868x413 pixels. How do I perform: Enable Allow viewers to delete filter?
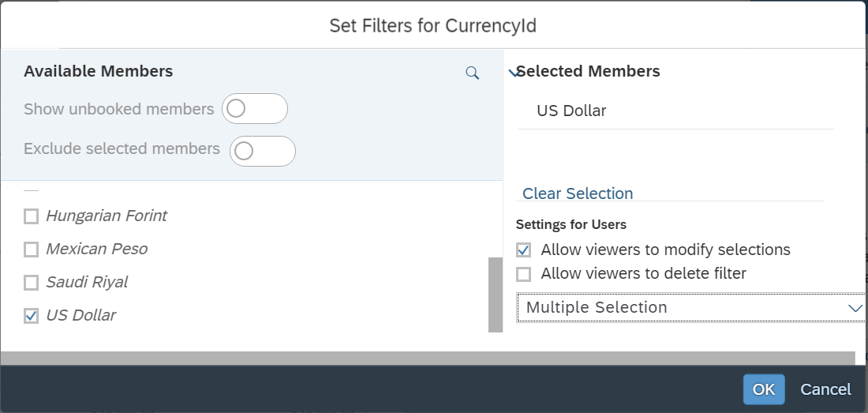[523, 275]
